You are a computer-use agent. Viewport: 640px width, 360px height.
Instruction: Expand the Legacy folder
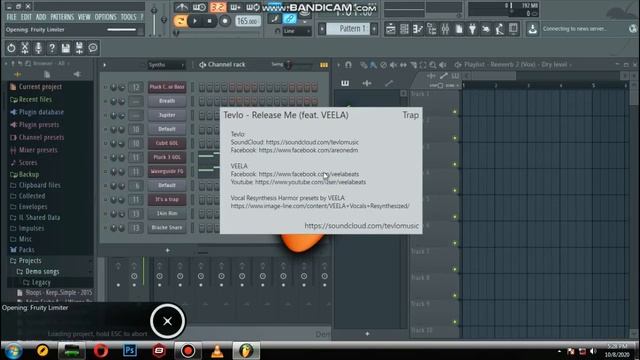point(41,282)
